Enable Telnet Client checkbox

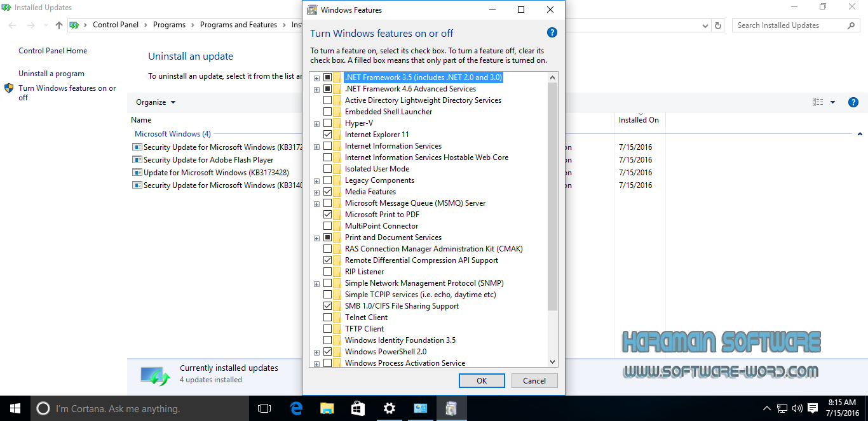click(328, 317)
